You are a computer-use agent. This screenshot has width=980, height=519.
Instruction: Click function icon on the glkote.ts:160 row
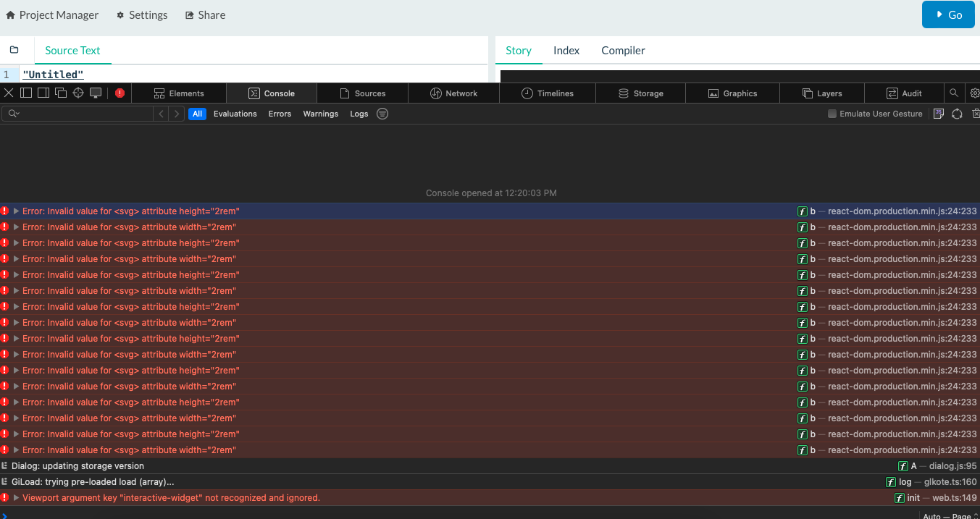point(891,482)
